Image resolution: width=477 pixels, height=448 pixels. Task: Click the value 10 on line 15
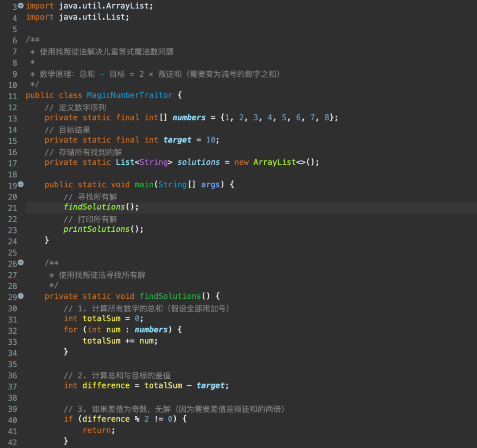click(211, 140)
